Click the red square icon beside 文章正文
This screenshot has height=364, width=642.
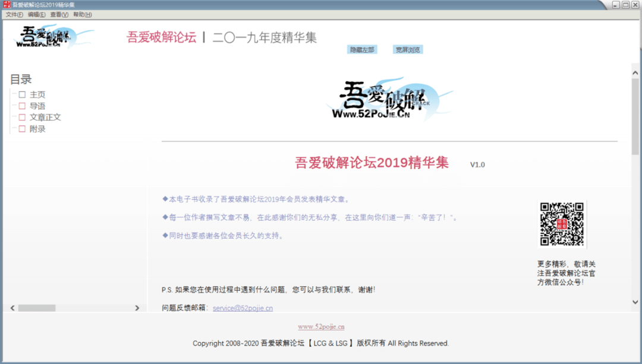[x=22, y=118]
